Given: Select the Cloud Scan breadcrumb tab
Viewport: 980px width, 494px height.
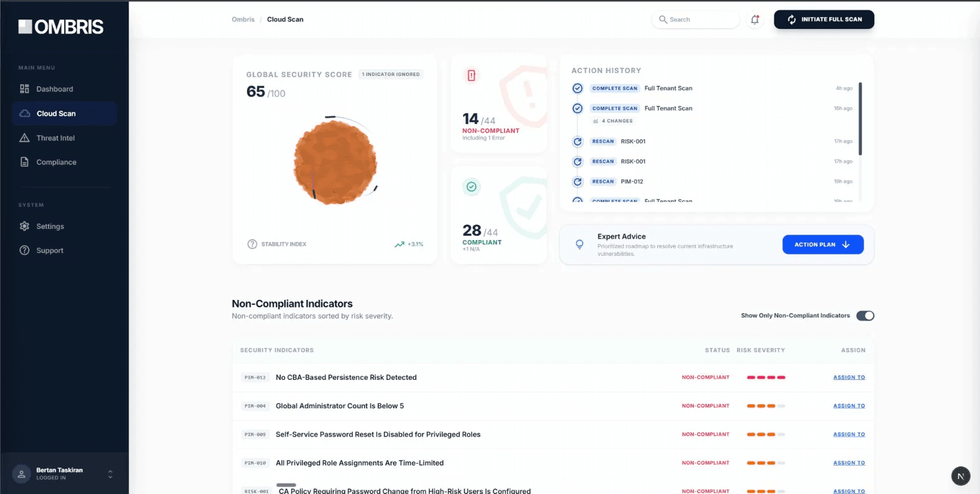Looking at the screenshot, I should pyautogui.click(x=285, y=20).
